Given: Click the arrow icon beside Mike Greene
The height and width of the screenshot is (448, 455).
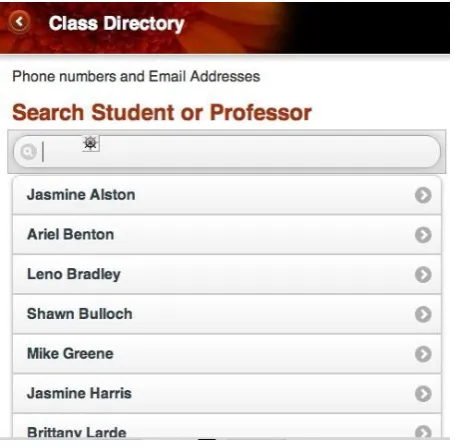Looking at the screenshot, I should pos(423,354).
